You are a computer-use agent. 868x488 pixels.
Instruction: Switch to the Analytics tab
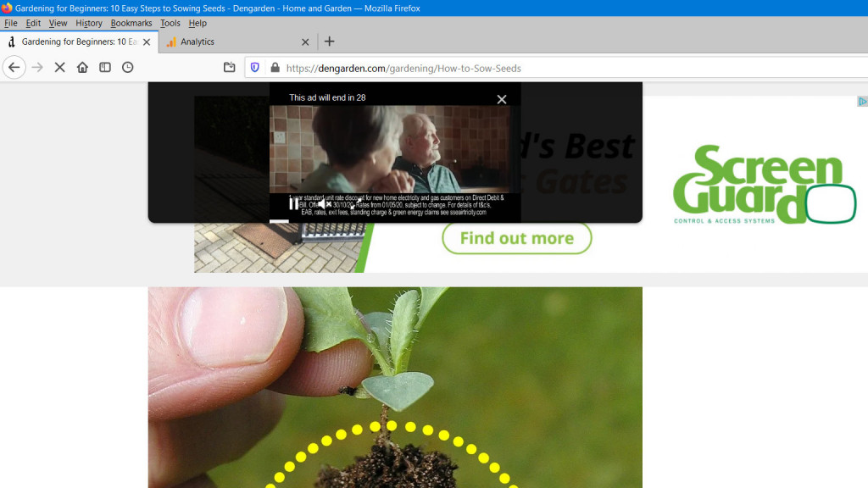229,42
